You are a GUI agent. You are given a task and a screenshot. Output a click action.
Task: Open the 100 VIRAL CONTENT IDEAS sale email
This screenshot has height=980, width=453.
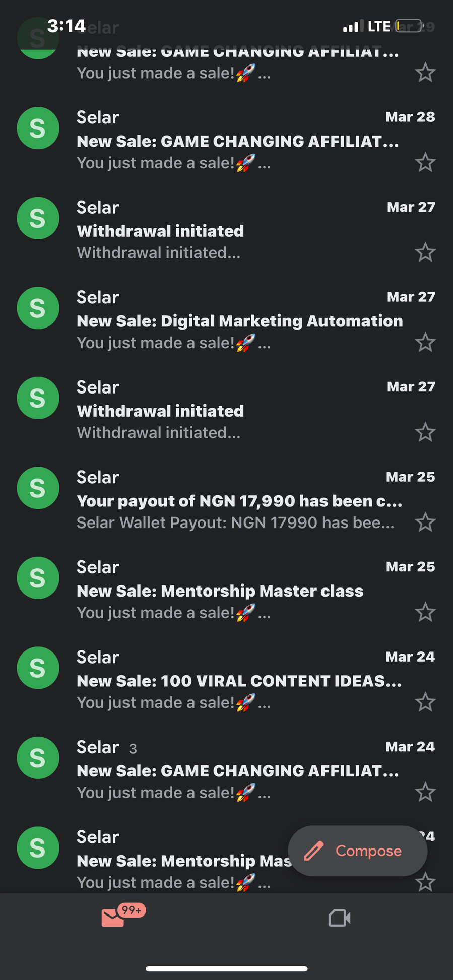pos(239,681)
